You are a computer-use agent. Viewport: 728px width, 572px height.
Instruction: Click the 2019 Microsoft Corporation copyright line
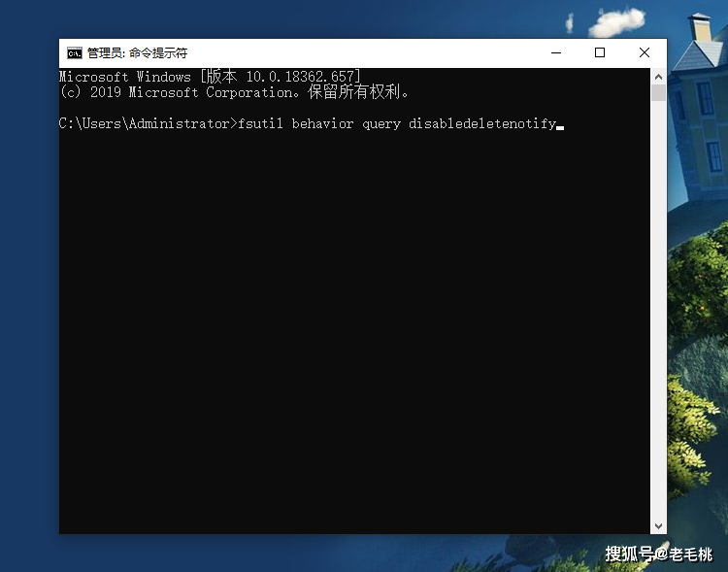pyautogui.click(x=235, y=92)
